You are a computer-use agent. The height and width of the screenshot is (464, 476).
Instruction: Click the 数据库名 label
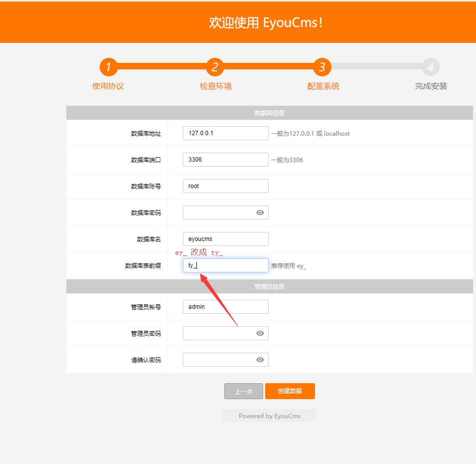pyautogui.click(x=149, y=239)
